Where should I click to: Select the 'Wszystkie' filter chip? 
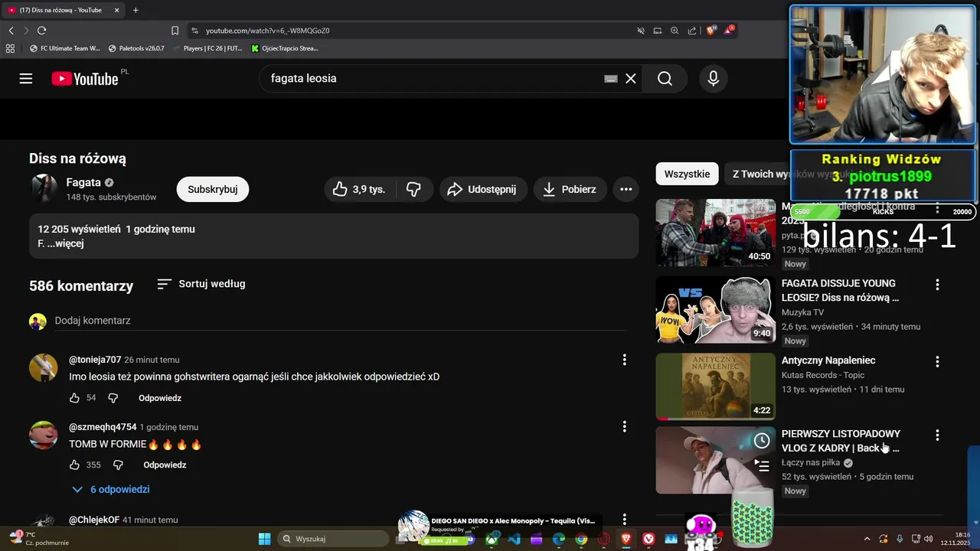(687, 174)
